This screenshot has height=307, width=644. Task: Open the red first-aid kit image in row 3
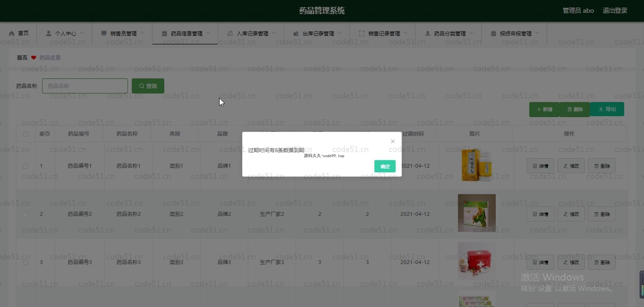pos(477,261)
